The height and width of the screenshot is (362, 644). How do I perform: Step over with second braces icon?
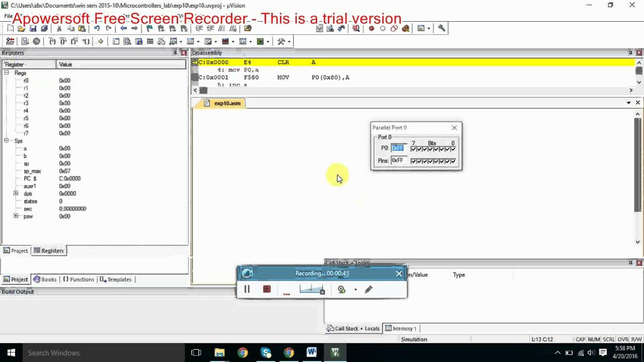tap(63, 41)
